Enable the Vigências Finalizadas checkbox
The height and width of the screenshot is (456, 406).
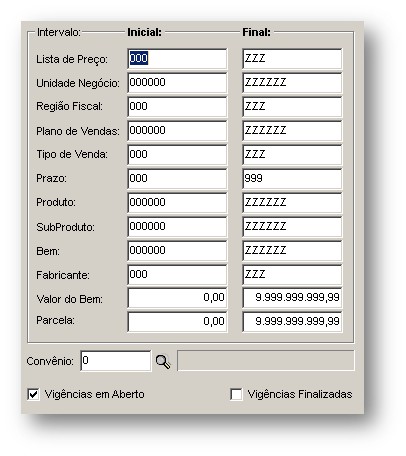(236, 394)
